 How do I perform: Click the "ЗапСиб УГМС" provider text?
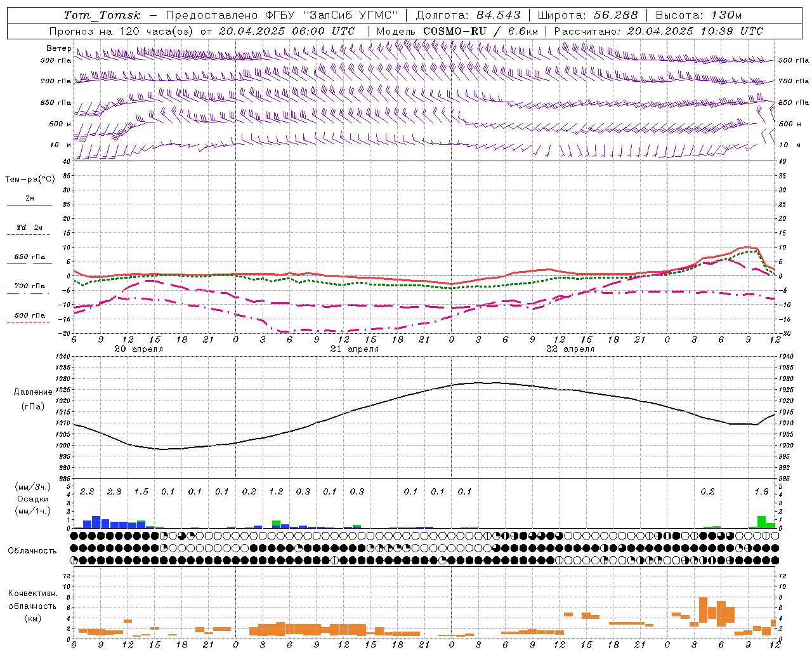click(x=350, y=15)
